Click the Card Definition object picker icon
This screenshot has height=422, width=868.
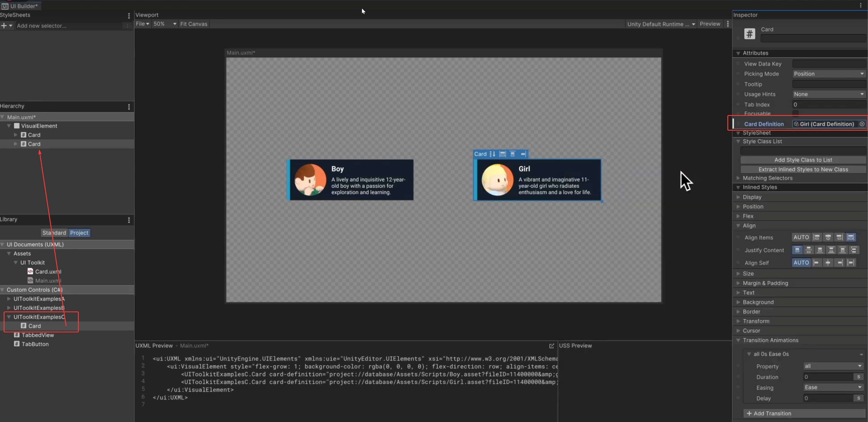862,124
